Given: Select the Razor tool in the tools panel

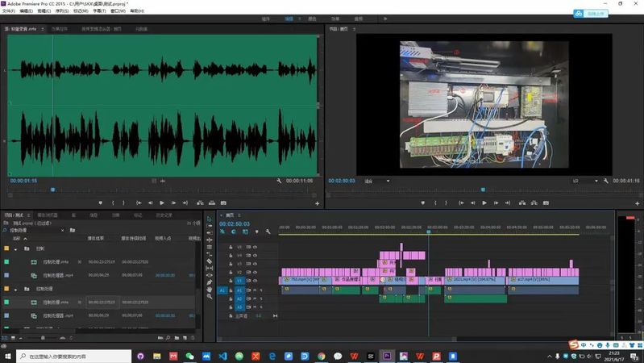Looking at the screenshot, I should point(210,261).
